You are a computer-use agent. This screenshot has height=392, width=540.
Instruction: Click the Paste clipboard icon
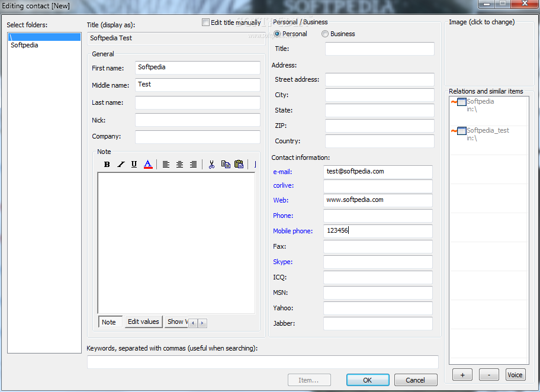pos(239,164)
